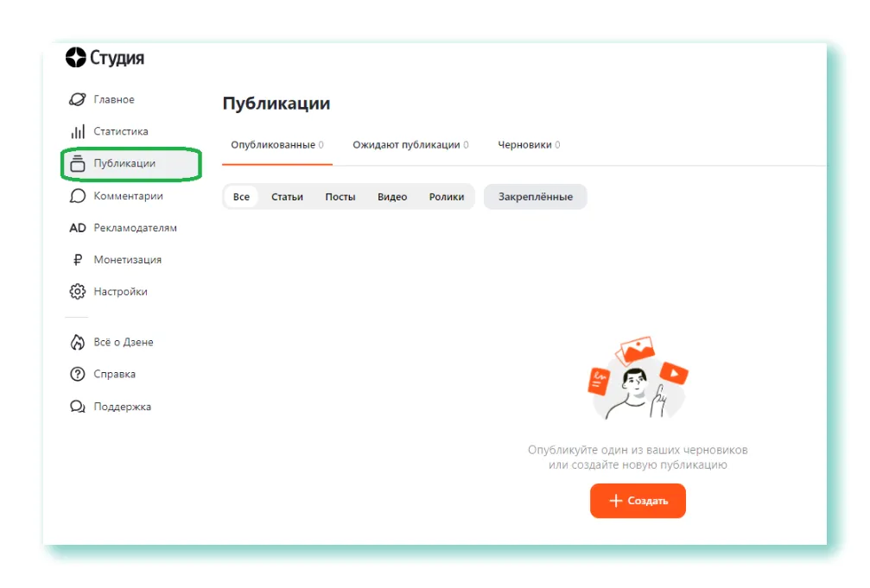Open Комментарии via speech bubble icon

[78, 196]
